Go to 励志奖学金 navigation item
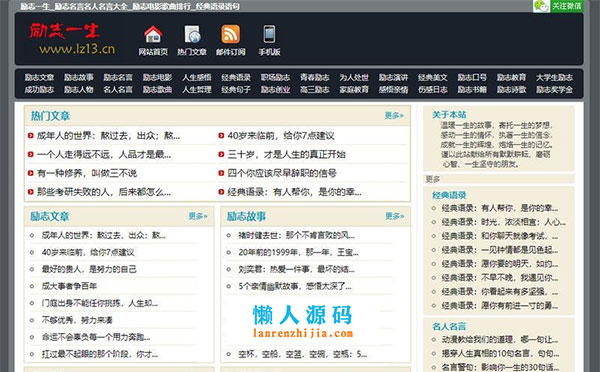 point(554,90)
